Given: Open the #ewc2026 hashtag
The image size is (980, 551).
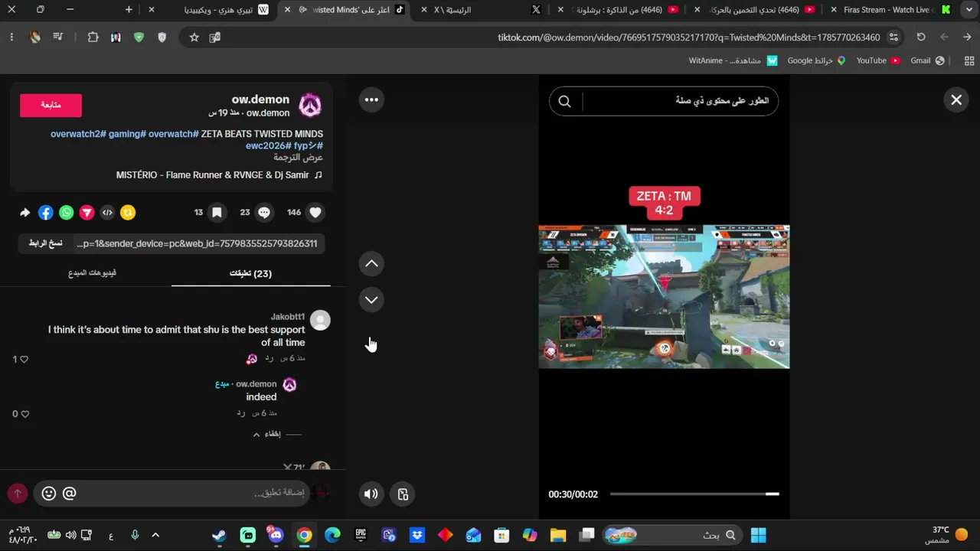Looking at the screenshot, I should click(x=269, y=145).
